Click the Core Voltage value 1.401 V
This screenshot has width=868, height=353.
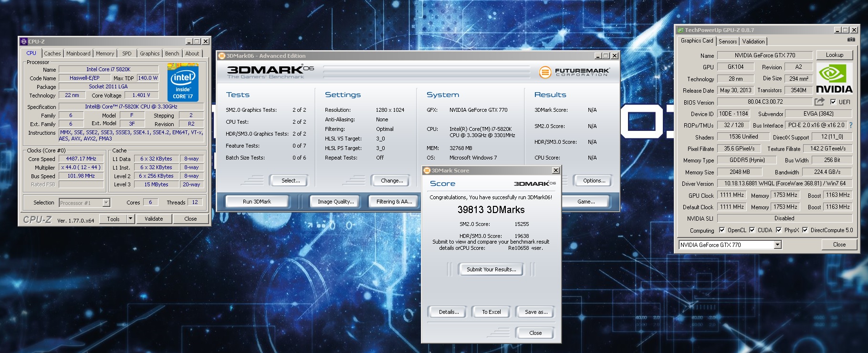pyautogui.click(x=141, y=95)
